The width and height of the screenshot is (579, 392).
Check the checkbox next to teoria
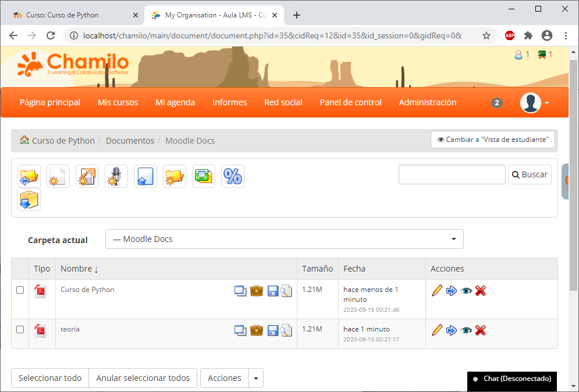click(x=20, y=329)
